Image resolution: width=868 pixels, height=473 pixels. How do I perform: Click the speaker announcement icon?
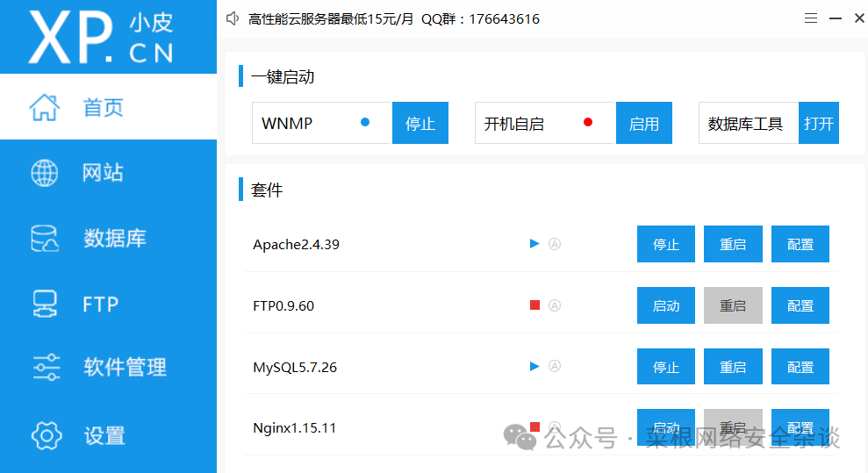coord(233,18)
